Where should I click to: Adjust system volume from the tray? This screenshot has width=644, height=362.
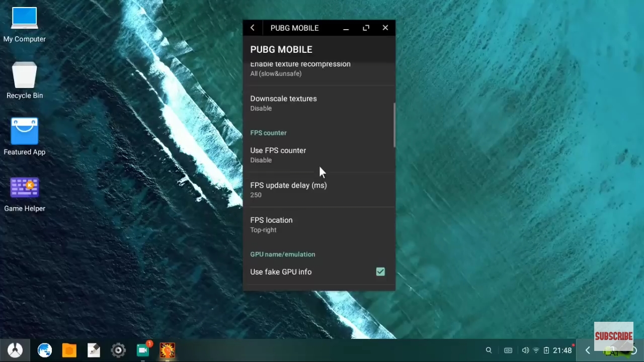525,350
